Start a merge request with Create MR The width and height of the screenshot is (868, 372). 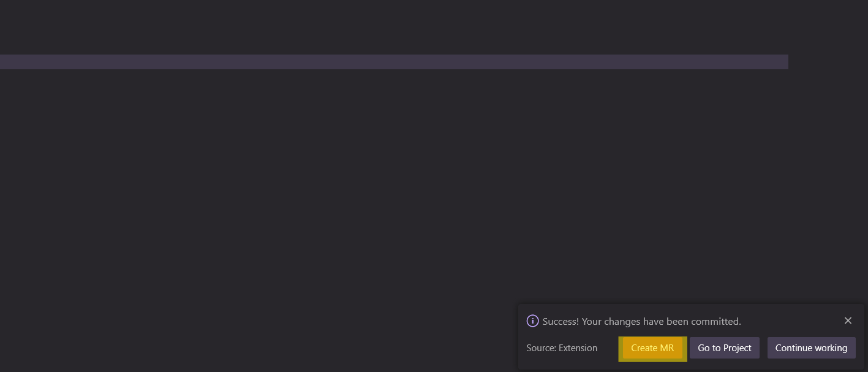pos(652,348)
